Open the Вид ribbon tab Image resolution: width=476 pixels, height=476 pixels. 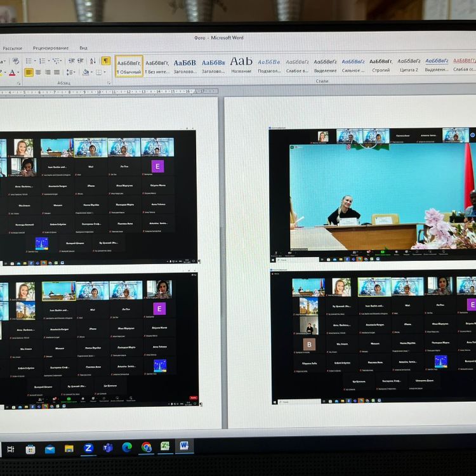pos(84,48)
